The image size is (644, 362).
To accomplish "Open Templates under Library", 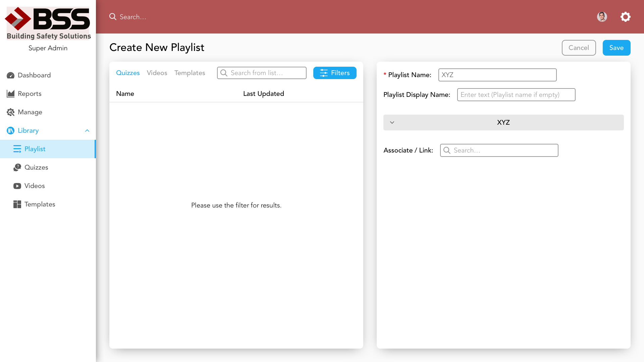I will point(40,204).
